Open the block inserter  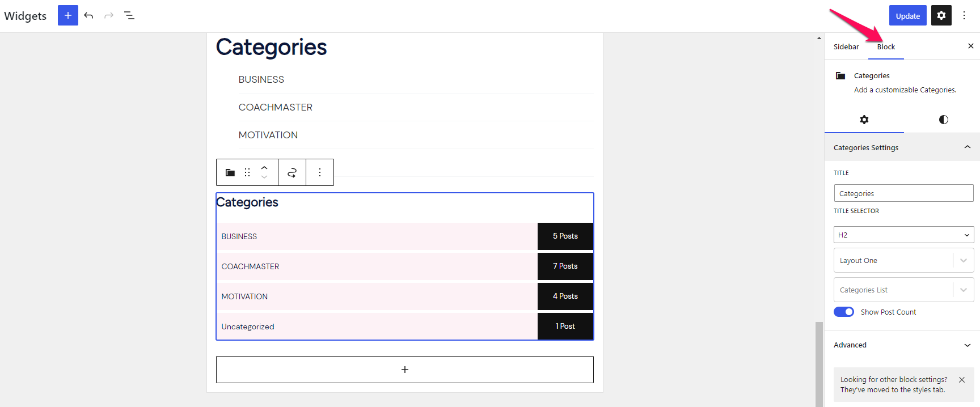(67, 15)
